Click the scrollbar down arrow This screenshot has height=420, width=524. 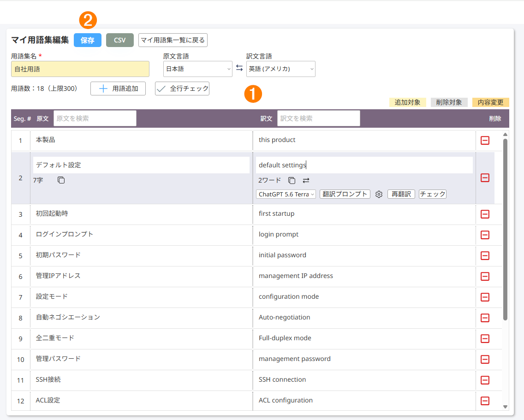coord(505,407)
